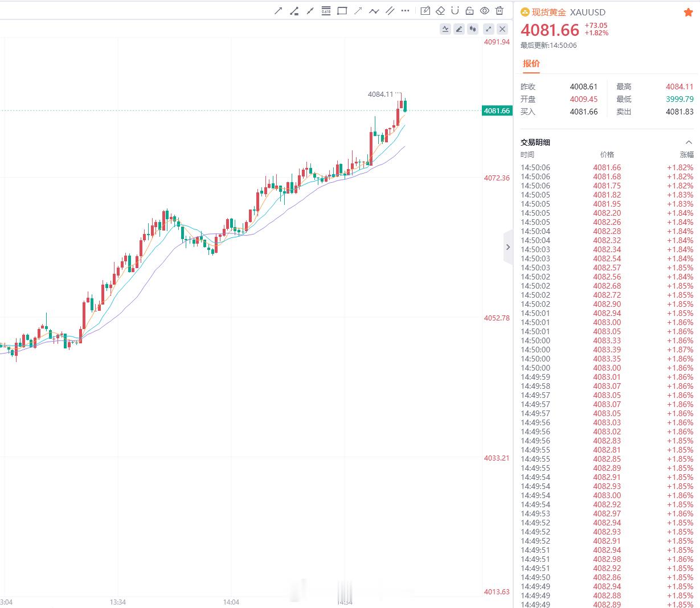Toggle the magnet snap mode
700x608 pixels.
[455, 11]
